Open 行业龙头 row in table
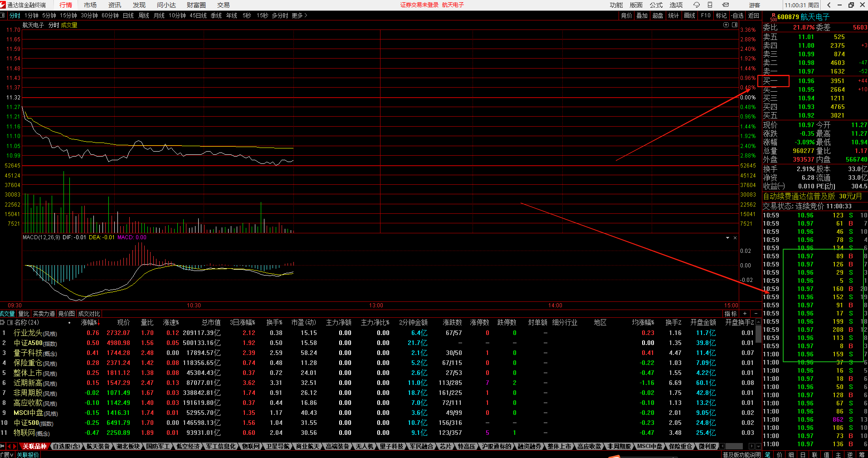Image resolution: width=868 pixels, height=458 pixels. coord(378,333)
